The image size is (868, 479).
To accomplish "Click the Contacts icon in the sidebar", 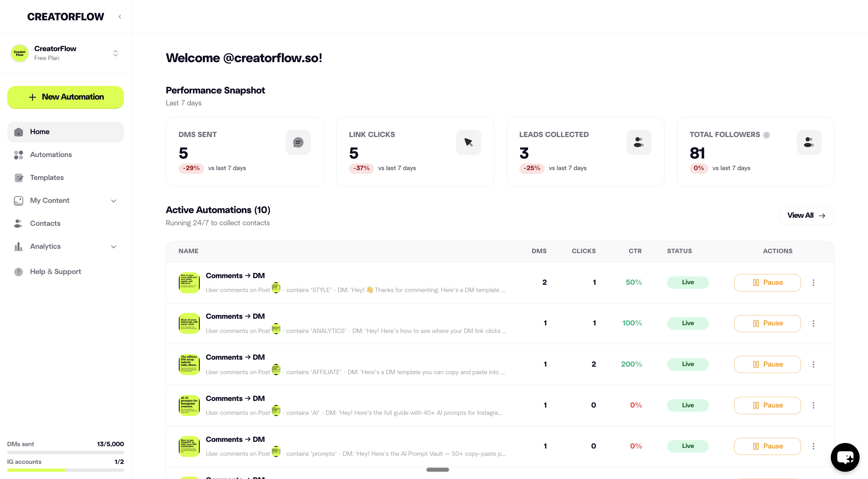I will pos(19,223).
